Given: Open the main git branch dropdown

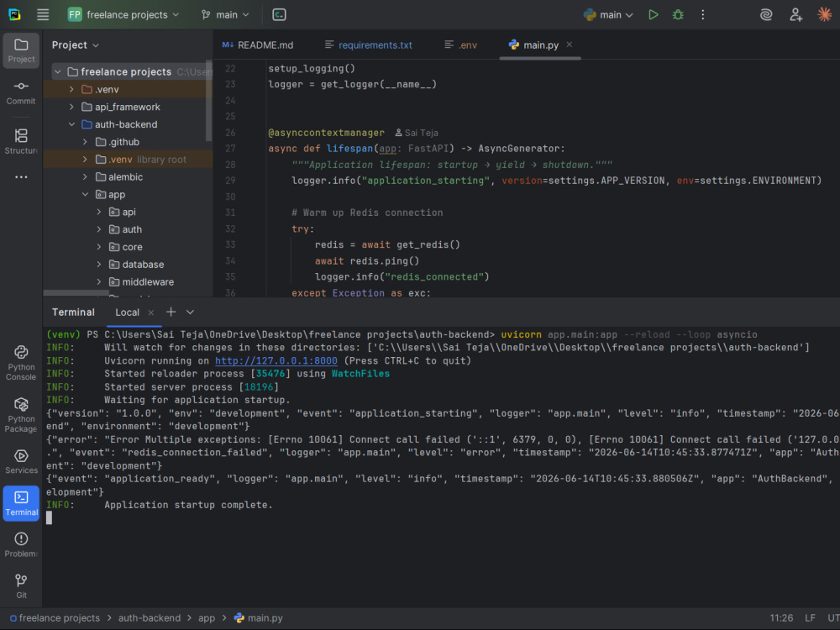Looking at the screenshot, I should pos(225,14).
